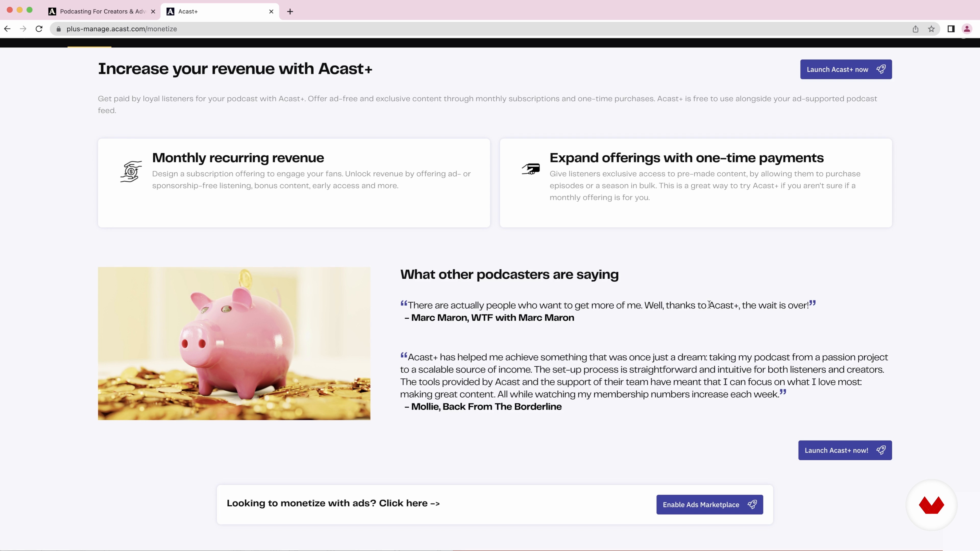The height and width of the screenshot is (551, 980).
Task: Click rocket icon in top Launch button
Action: (x=881, y=69)
